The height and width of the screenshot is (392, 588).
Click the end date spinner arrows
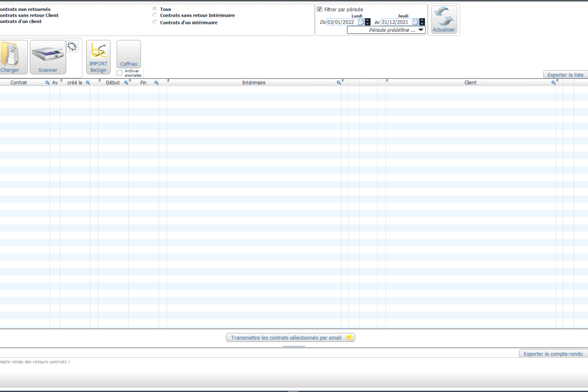pyautogui.click(x=422, y=22)
